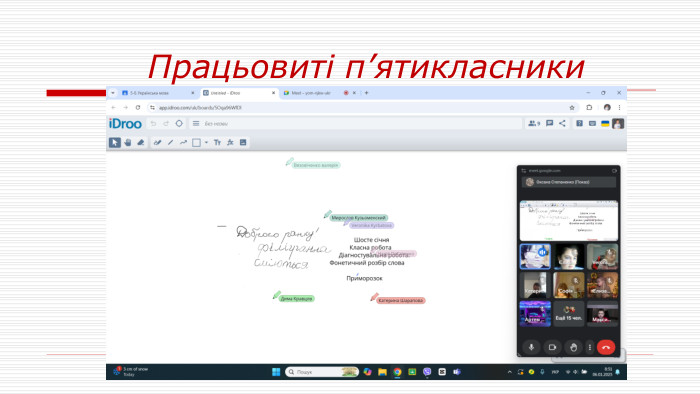The image size is (700, 394).
Task: Open the Chrome three-dot menu
Action: click(x=619, y=108)
